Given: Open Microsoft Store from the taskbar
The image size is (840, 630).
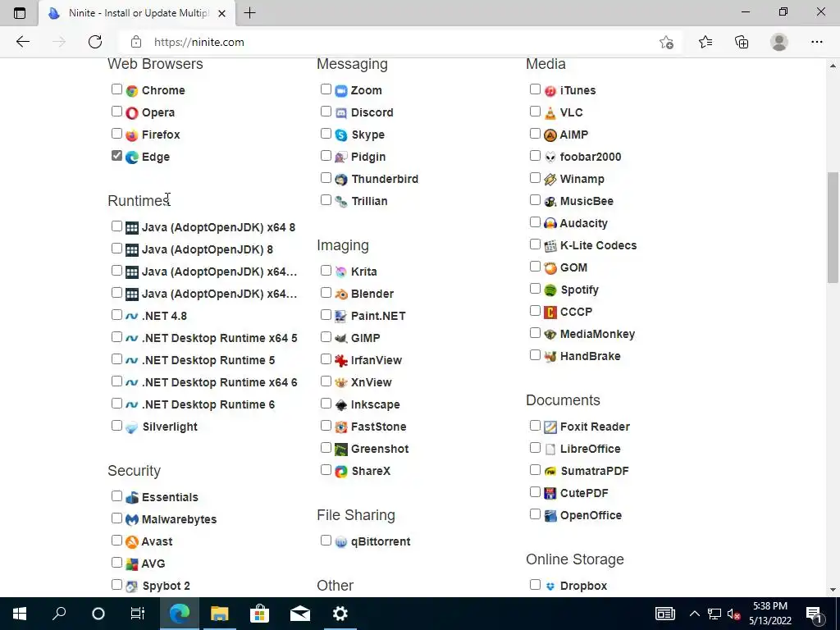Looking at the screenshot, I should tap(259, 614).
